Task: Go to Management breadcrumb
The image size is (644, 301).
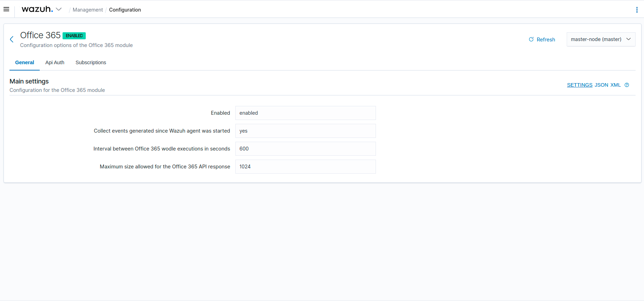Action: 87,10
